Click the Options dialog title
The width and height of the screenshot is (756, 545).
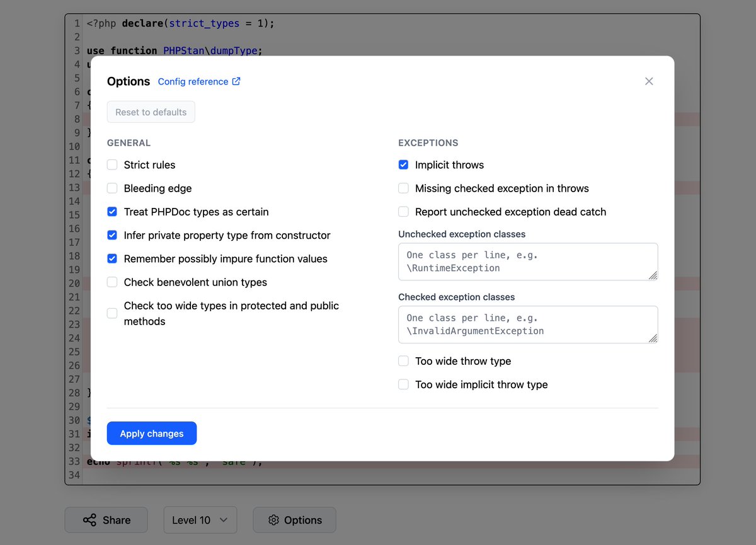tap(129, 81)
